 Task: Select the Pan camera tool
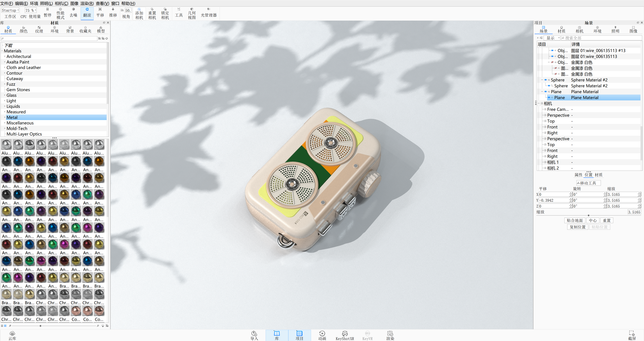pos(100,12)
